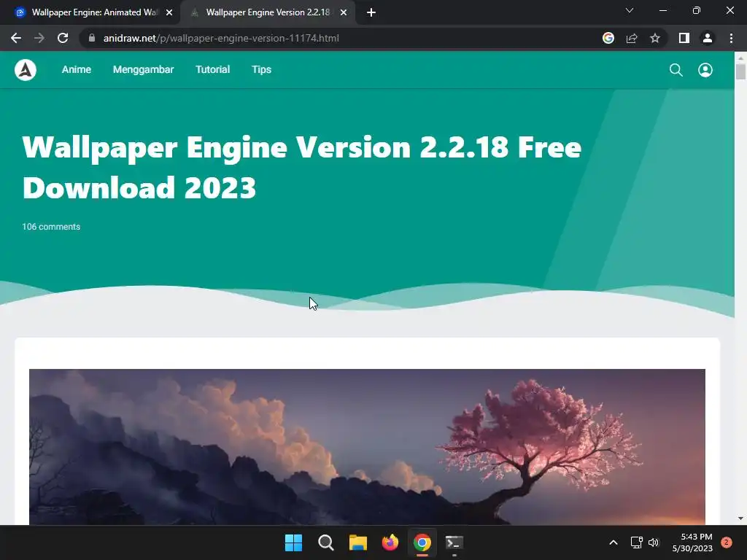747x560 pixels.
Task: Open the notification count badge
Action: coord(727,542)
